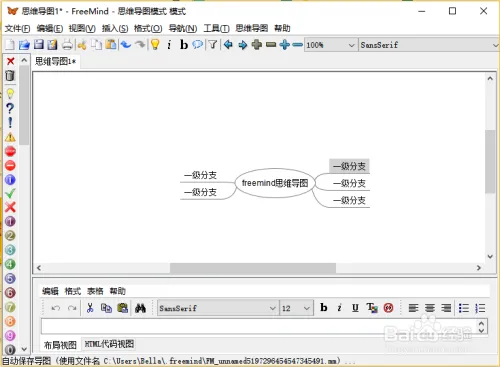Open the 工具(T) menu
This screenshot has height=367, width=500.
pyautogui.click(x=216, y=28)
